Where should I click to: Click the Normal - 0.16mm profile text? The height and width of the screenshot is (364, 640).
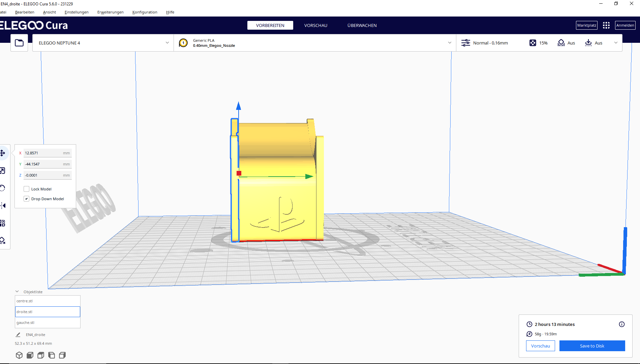pyautogui.click(x=490, y=43)
